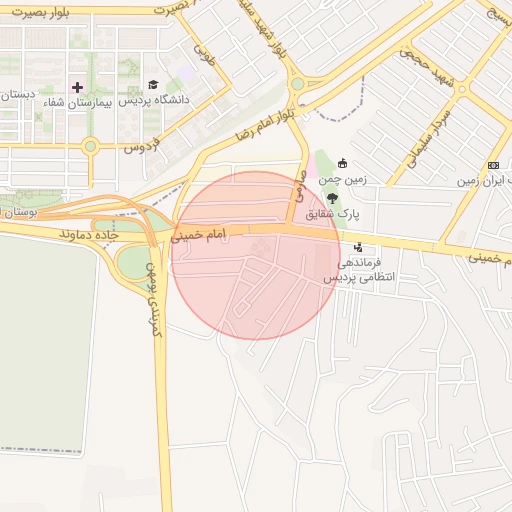Click the طوبی street label
The height and width of the screenshot is (512, 512).
[204, 55]
